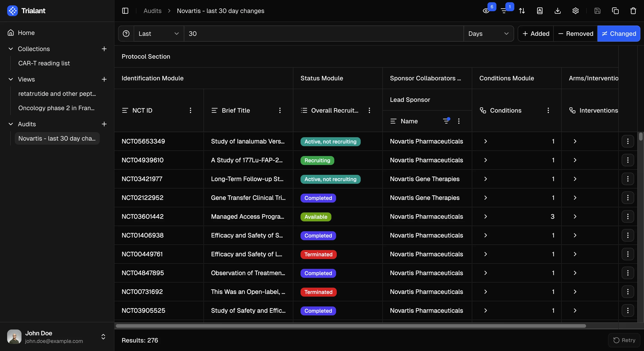Viewport: 644px width, 351px height.
Task: Click Results: 276 text
Action: [140, 340]
